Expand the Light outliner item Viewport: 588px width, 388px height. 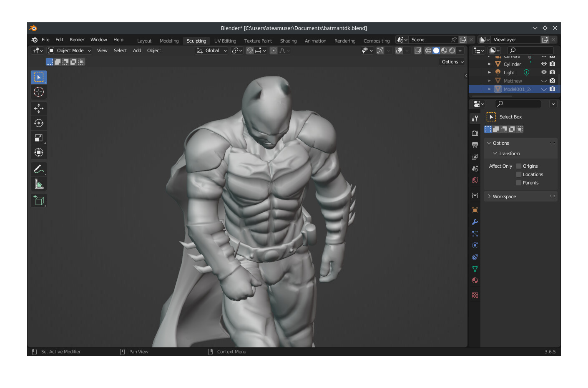(x=490, y=73)
